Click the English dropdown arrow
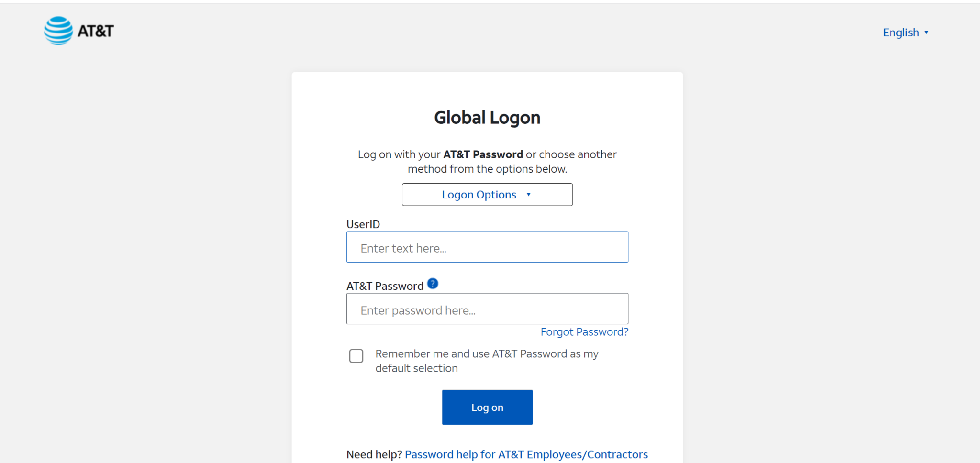 click(927, 32)
